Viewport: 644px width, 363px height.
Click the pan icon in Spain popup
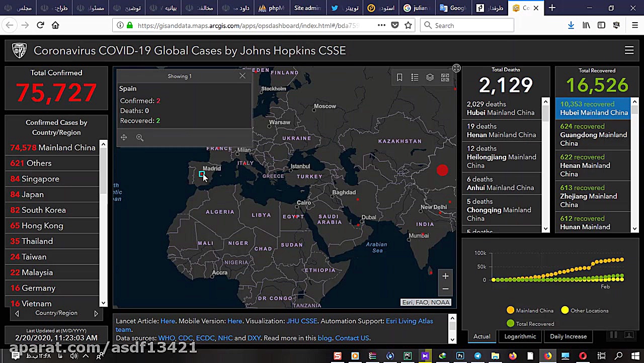click(x=124, y=138)
